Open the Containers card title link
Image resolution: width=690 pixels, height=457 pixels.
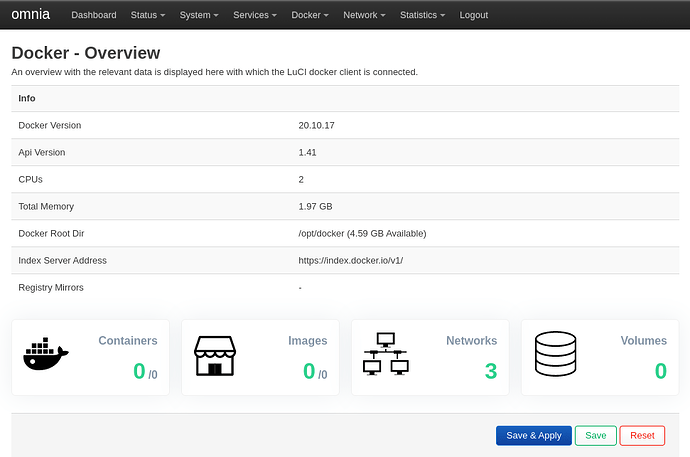click(x=128, y=340)
